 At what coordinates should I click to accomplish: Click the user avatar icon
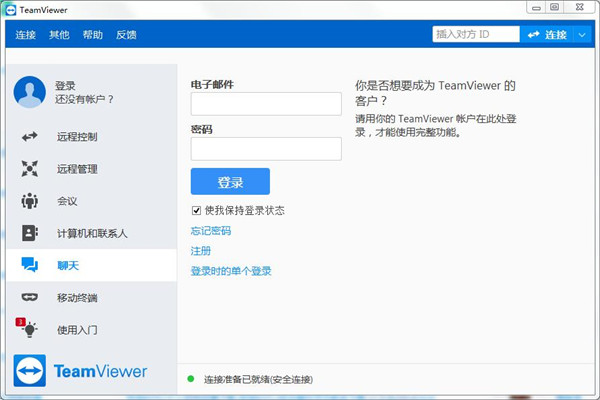pyautogui.click(x=29, y=92)
